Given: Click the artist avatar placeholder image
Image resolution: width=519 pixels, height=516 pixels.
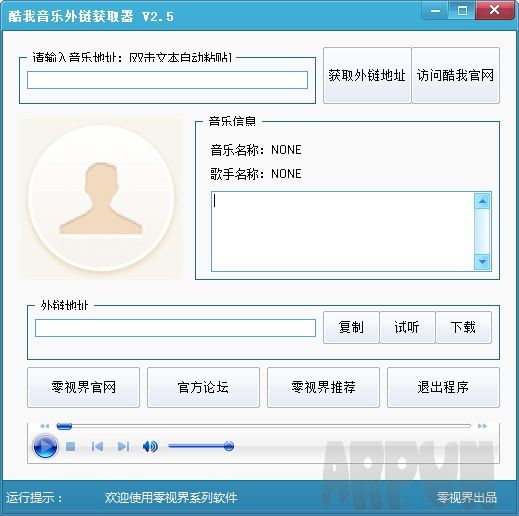Looking at the screenshot, I should pyautogui.click(x=101, y=198).
